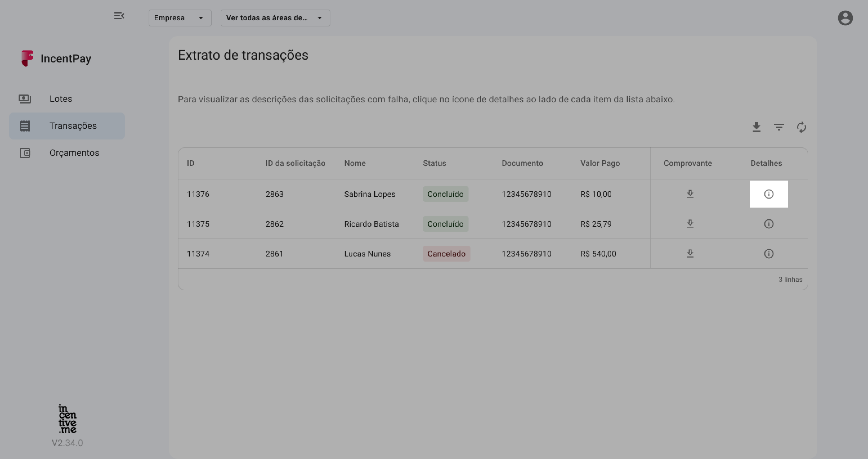868x459 pixels.
Task: Download receipt for Ricardo Batista
Action: pos(690,224)
